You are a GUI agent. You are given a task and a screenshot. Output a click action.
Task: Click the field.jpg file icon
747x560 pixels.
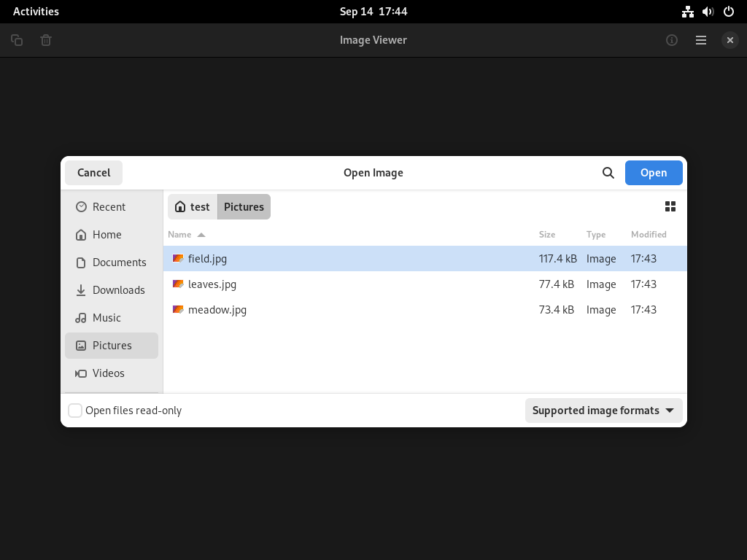[178, 259]
